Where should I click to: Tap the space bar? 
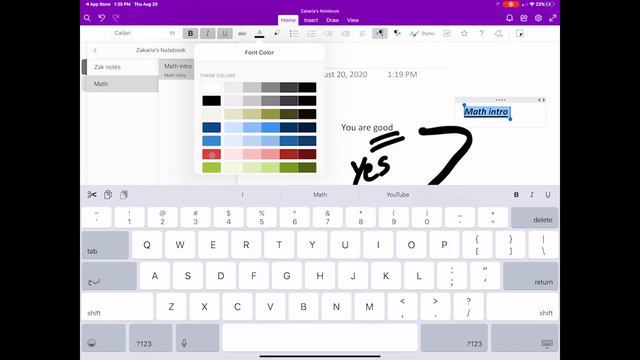click(320, 338)
